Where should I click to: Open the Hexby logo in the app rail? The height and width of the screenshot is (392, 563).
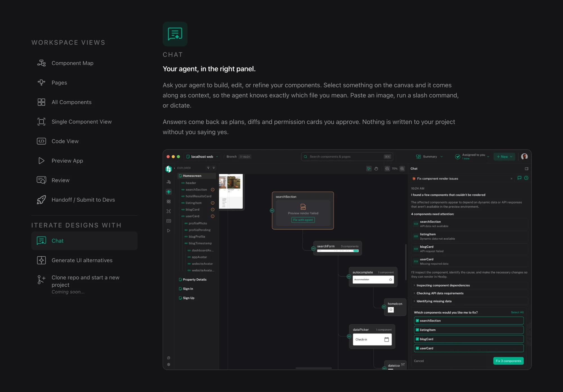tap(169, 169)
